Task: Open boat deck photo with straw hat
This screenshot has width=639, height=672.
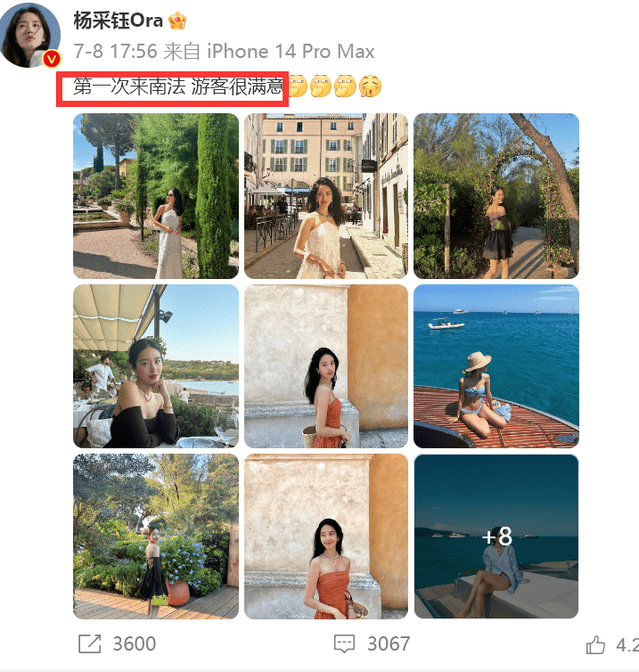Action: pyautogui.click(x=496, y=366)
